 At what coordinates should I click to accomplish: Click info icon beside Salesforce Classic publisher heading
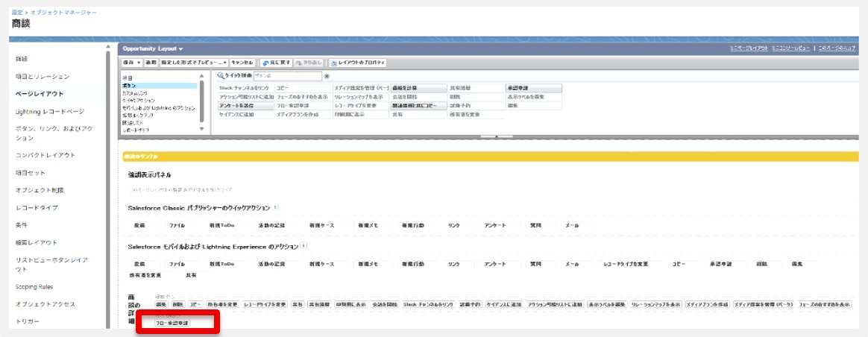(x=276, y=207)
